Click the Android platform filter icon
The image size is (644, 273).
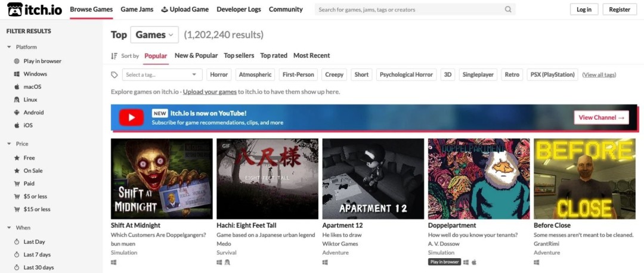[x=17, y=113]
